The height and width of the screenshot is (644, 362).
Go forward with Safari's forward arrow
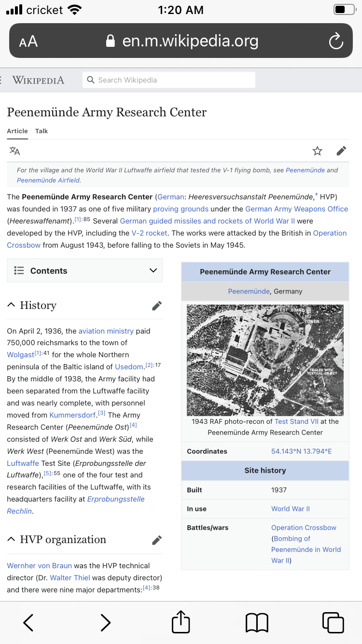coord(105,623)
